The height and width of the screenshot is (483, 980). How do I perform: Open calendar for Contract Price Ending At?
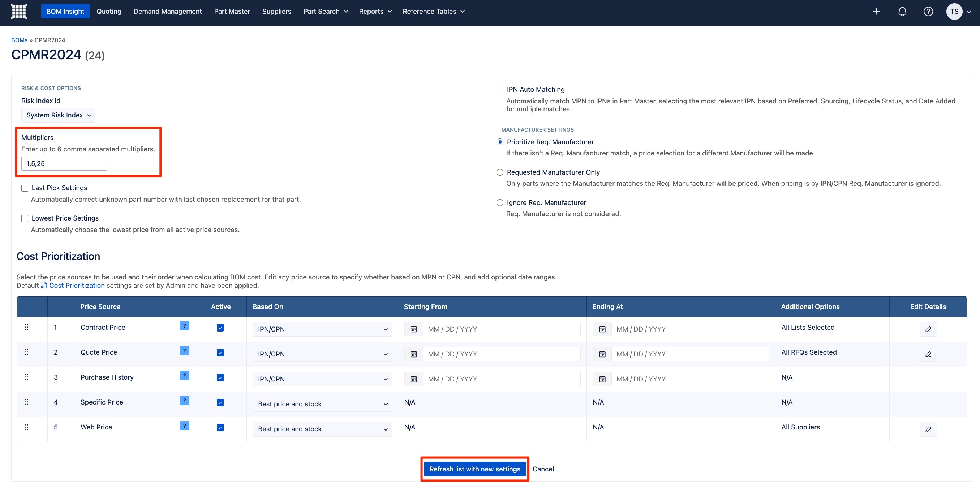(602, 329)
